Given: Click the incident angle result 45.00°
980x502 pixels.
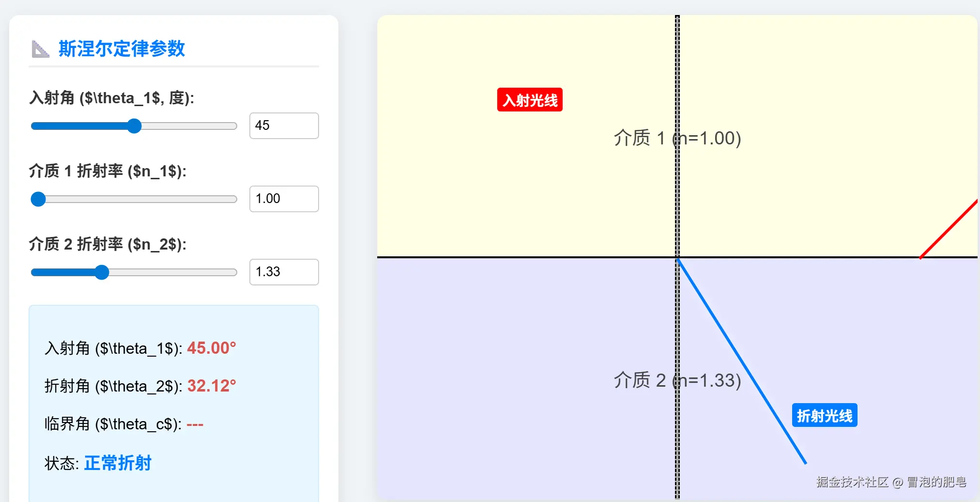Looking at the screenshot, I should tap(212, 348).
